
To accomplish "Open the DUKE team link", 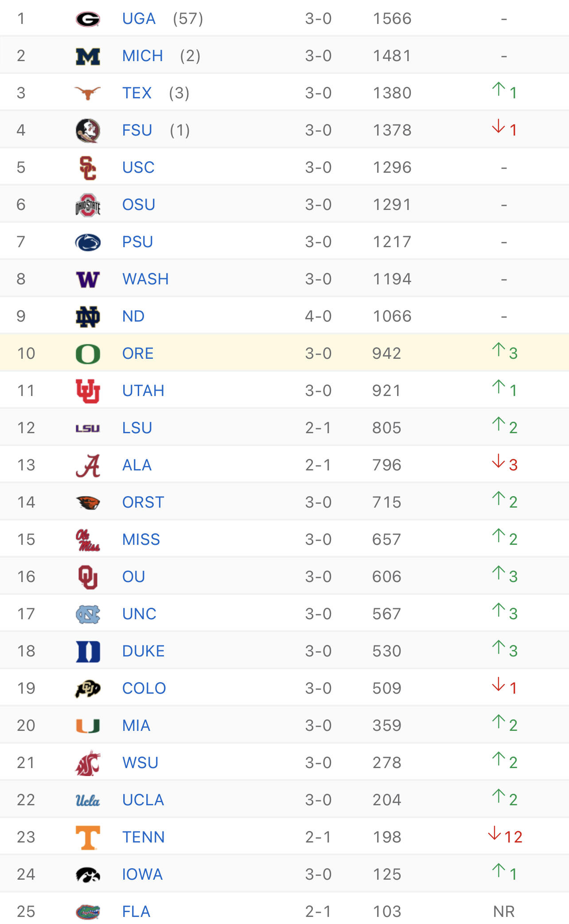I will [143, 651].
